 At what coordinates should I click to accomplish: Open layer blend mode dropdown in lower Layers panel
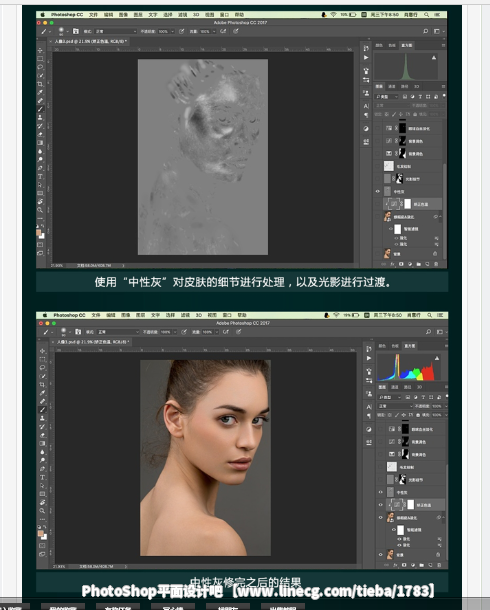click(396, 406)
